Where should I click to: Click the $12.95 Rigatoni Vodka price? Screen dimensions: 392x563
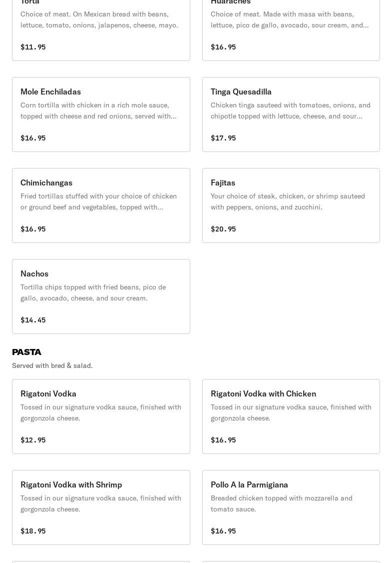(33, 440)
